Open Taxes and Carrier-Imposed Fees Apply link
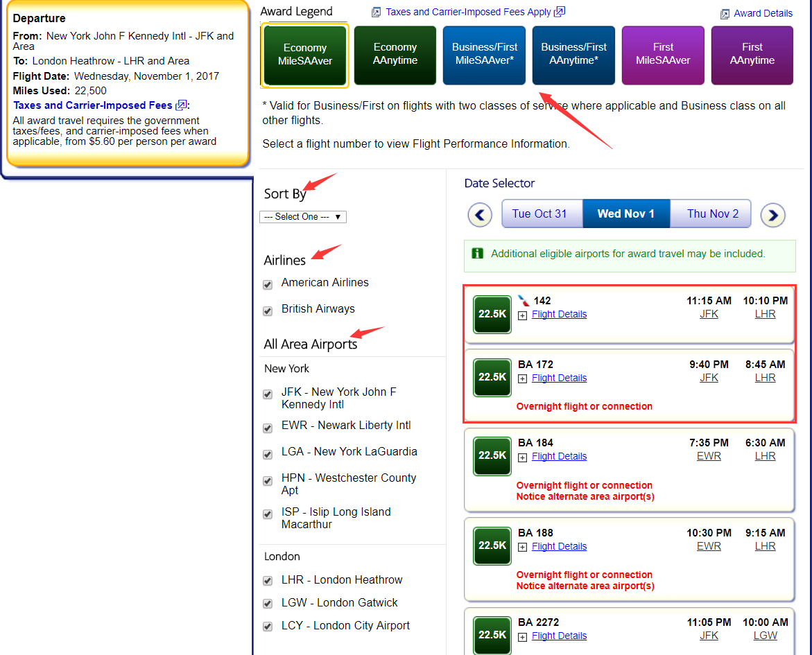Image resolution: width=812 pixels, height=655 pixels. tap(468, 12)
